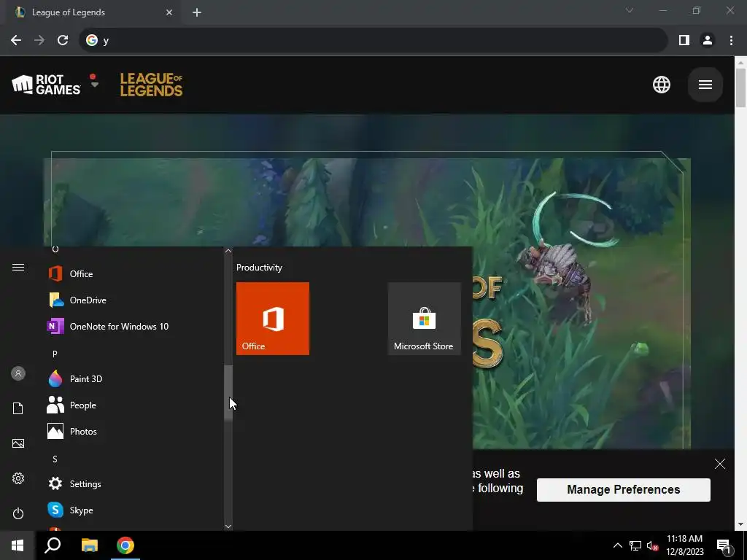Click the Chrome address bar
The width and height of the screenshot is (747, 560).
point(373,41)
